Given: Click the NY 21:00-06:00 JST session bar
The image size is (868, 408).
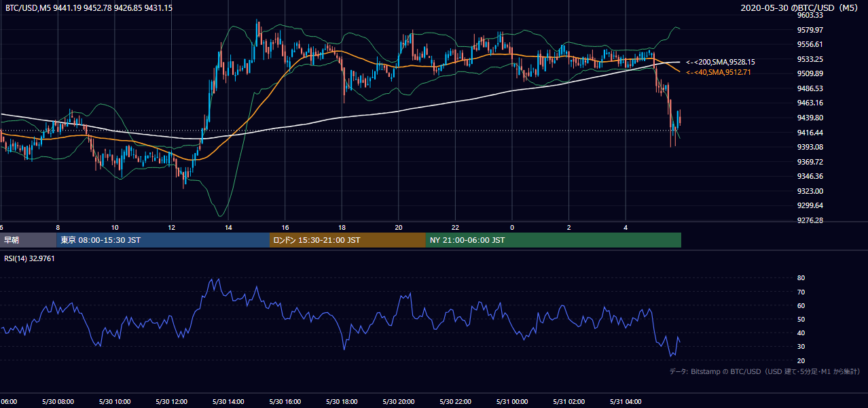Looking at the screenshot, I should point(554,240).
